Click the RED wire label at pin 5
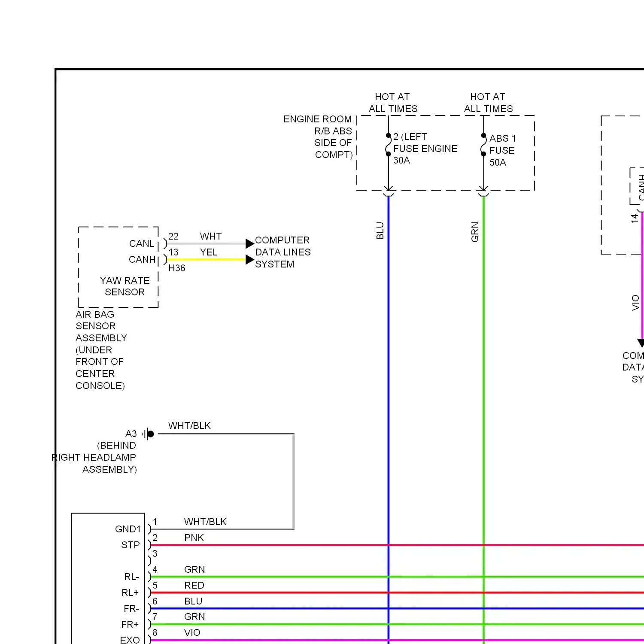The width and height of the screenshot is (644, 644). 194,586
